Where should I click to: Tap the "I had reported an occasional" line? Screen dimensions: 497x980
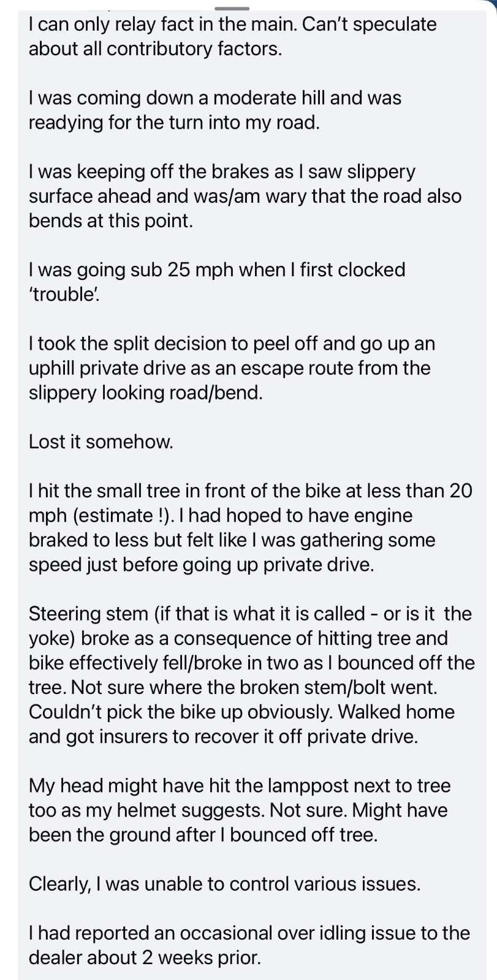[249, 933]
